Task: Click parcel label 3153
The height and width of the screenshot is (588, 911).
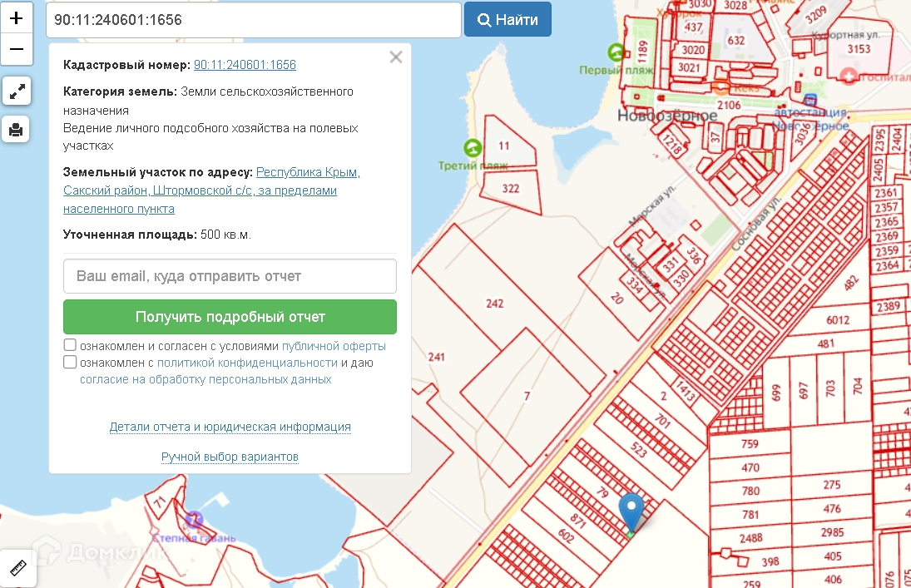Action: click(x=859, y=49)
